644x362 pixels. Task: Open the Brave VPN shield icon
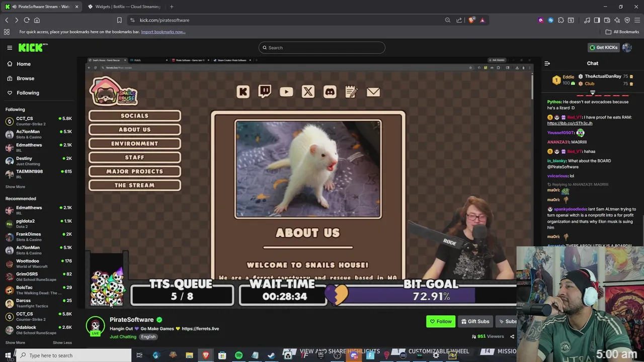[x=627, y=20]
